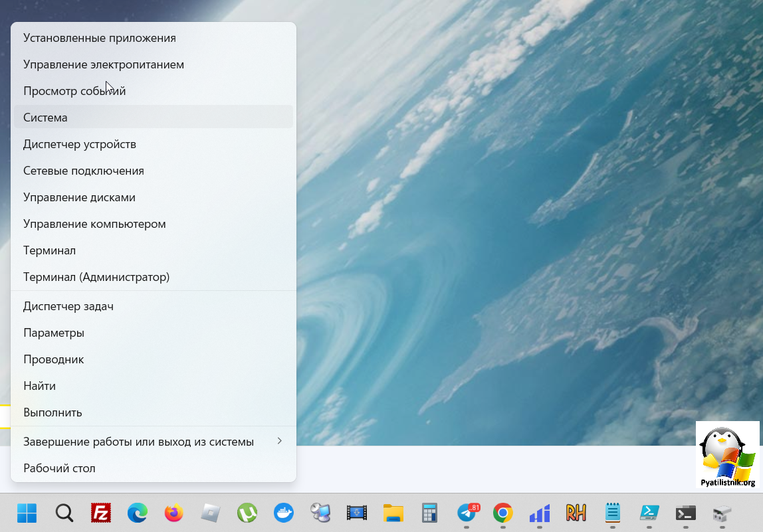Open the Notepad icon in taskbar
763x532 pixels.
(613, 513)
